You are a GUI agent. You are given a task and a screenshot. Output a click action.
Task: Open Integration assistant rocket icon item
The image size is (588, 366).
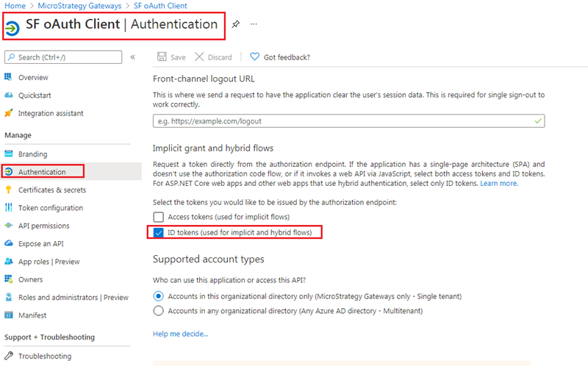(x=10, y=113)
